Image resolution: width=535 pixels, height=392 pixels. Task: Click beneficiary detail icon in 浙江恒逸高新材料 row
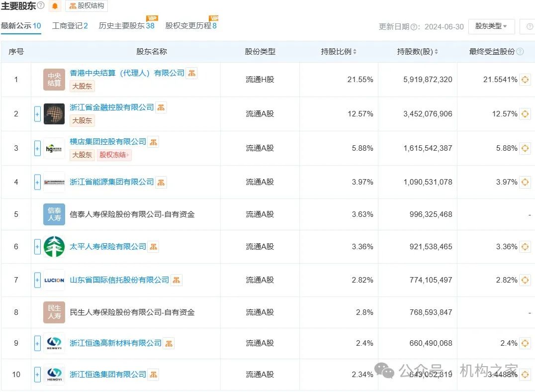pos(525,343)
